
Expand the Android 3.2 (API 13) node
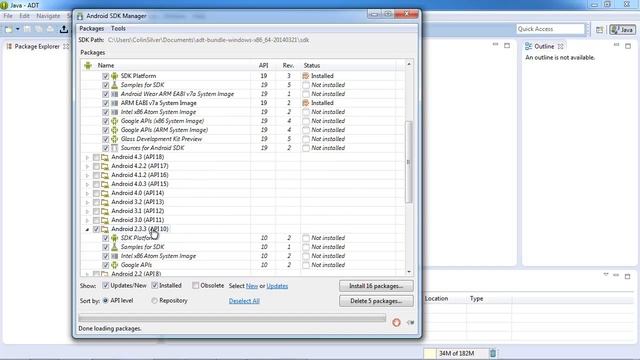pyautogui.click(x=87, y=202)
